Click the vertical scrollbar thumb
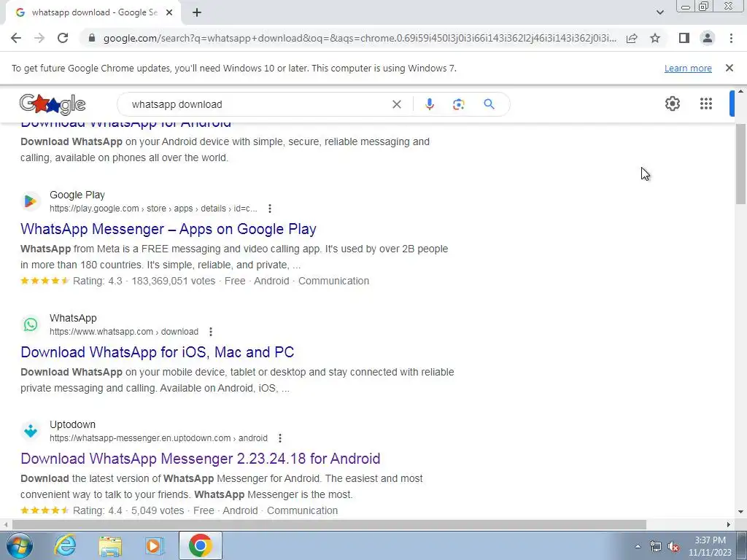 pos(740,164)
